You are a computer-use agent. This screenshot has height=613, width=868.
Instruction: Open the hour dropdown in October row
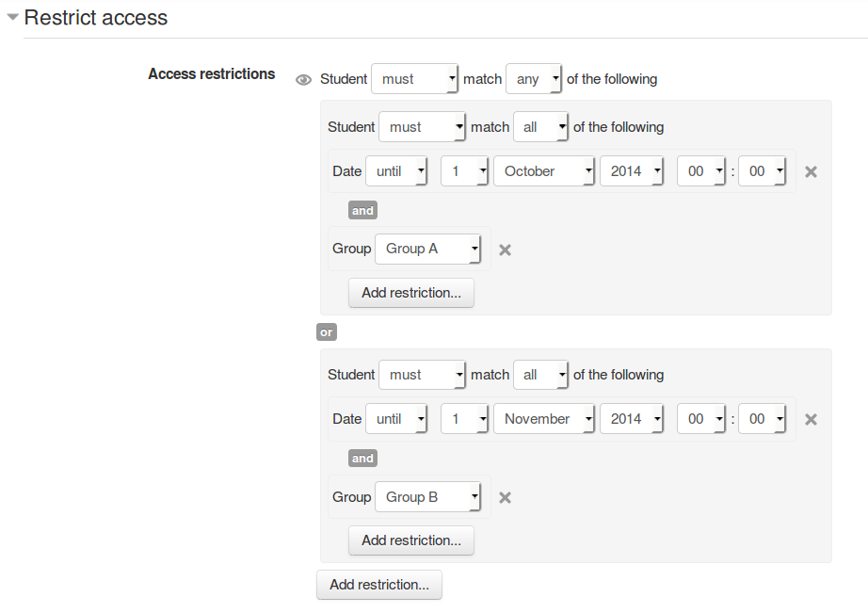click(x=700, y=171)
